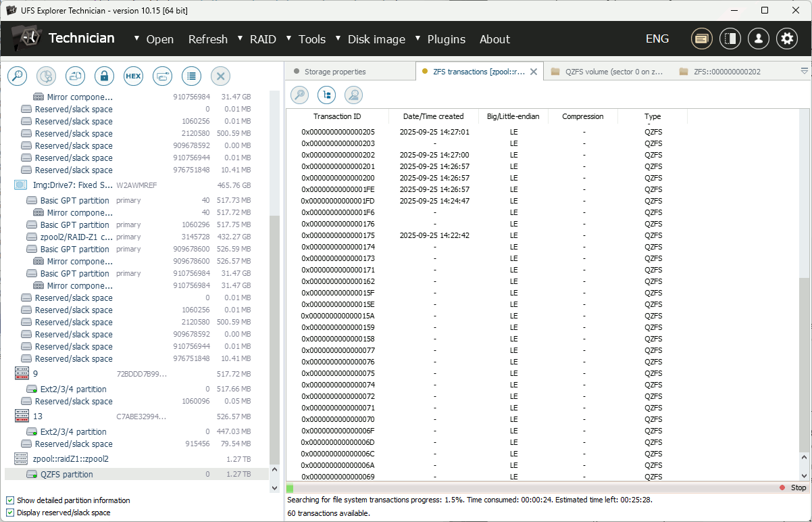812x522 pixels.
Task: Uncheck Display reserved/slack space
Action: [10, 512]
